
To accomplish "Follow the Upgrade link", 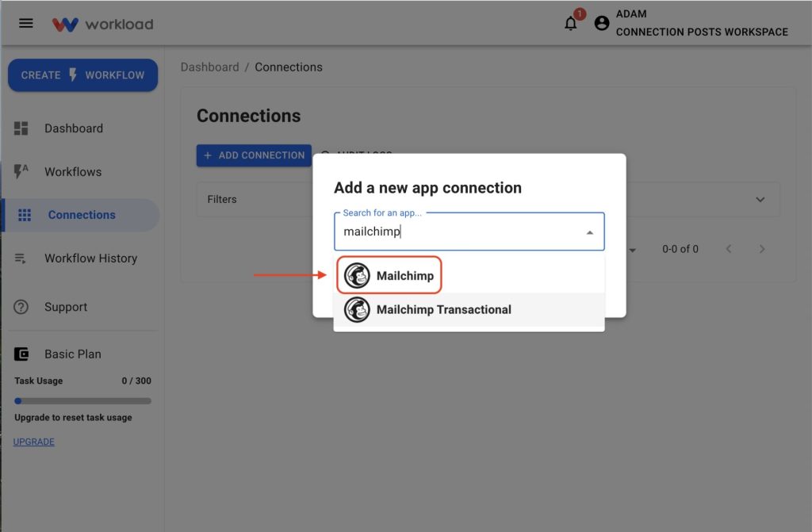I will pyautogui.click(x=33, y=442).
